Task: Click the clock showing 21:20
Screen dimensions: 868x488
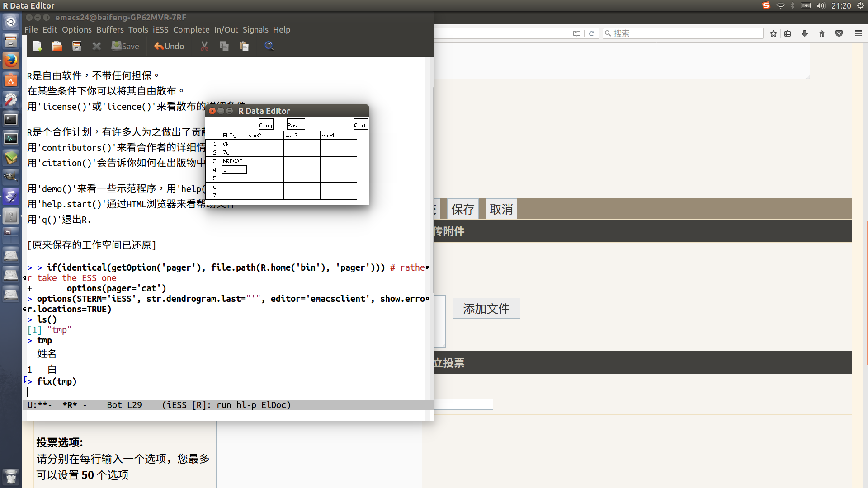Action: tap(841, 5)
